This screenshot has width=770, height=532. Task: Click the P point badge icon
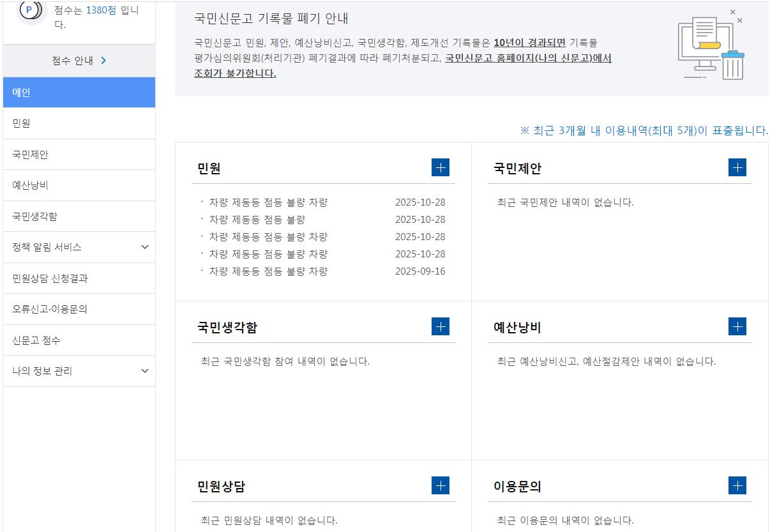29,10
